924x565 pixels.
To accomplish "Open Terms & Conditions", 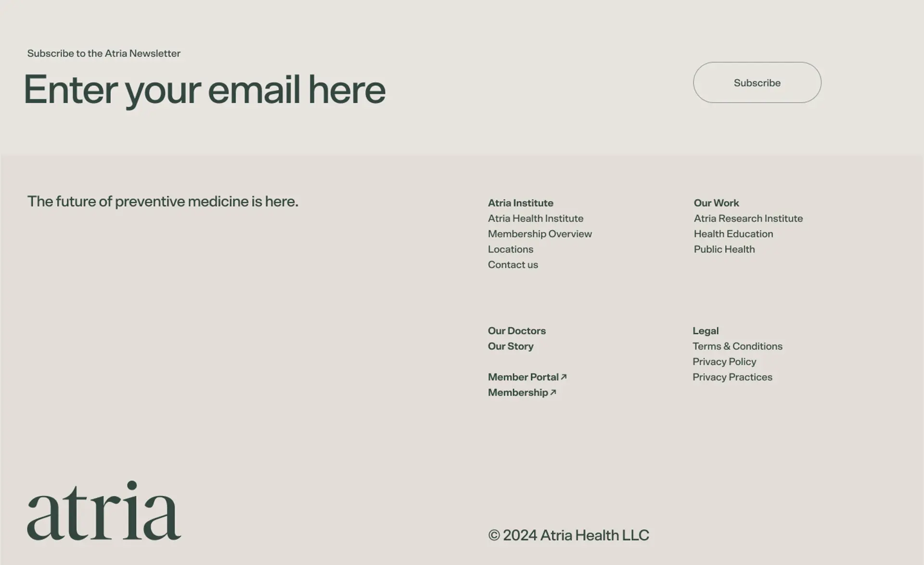I will (x=737, y=346).
